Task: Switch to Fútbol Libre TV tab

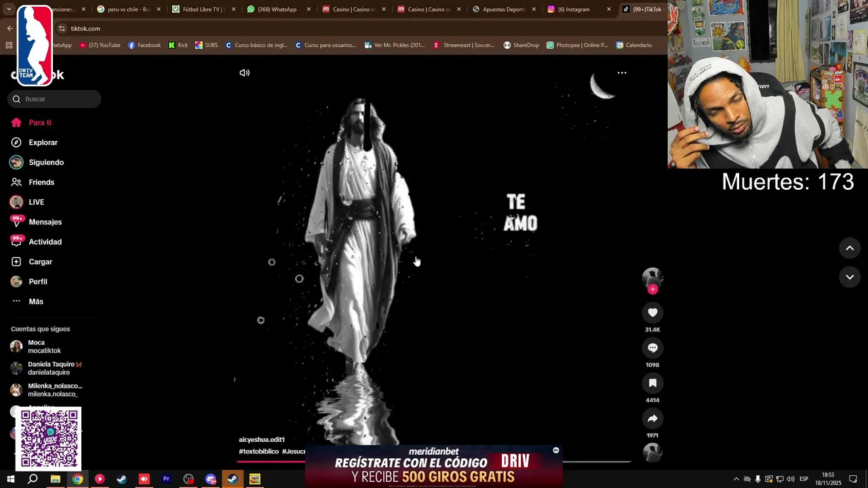Action: [204, 9]
